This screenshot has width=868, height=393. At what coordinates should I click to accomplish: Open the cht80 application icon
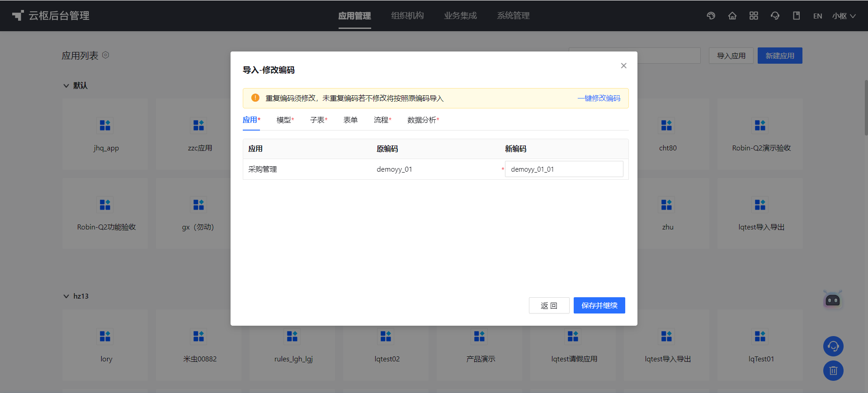666,125
